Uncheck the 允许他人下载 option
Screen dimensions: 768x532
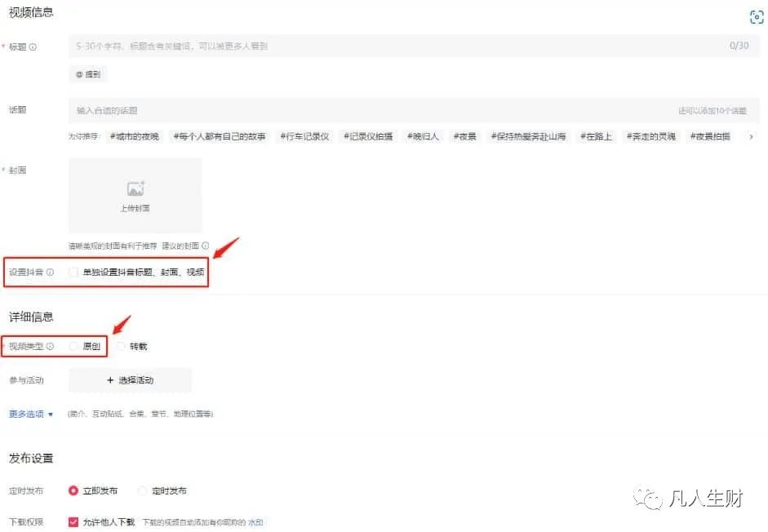[72, 523]
